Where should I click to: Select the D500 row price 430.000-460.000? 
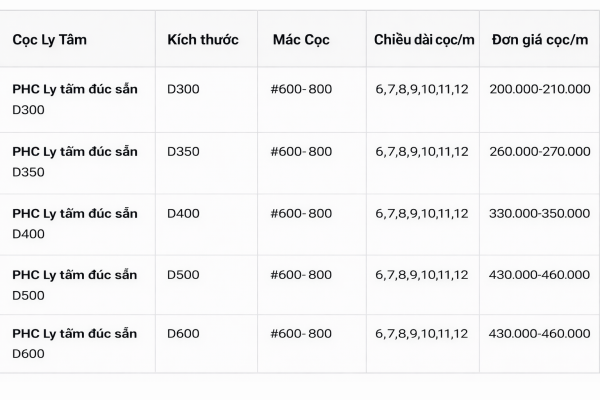540,275
